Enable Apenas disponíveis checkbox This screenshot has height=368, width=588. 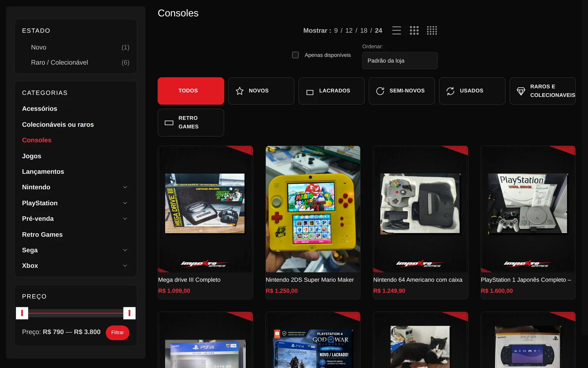(x=295, y=55)
